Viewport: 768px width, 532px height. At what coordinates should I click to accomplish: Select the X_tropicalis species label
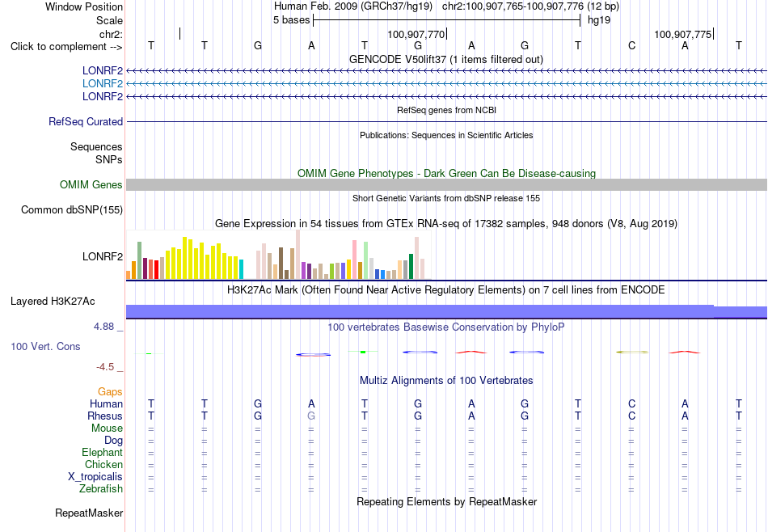(95, 477)
